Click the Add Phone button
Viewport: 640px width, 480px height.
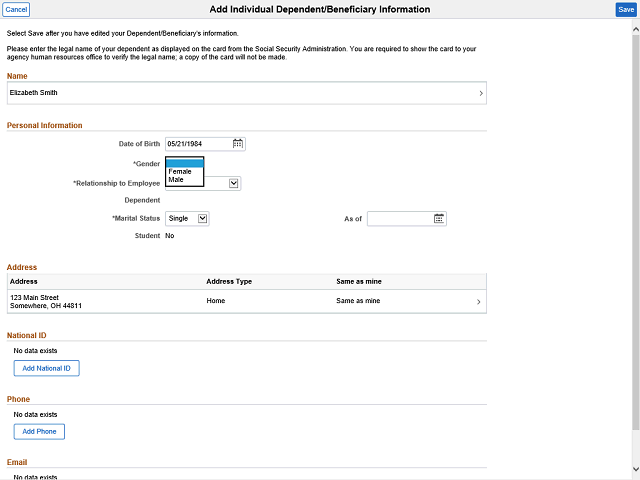coord(39,432)
